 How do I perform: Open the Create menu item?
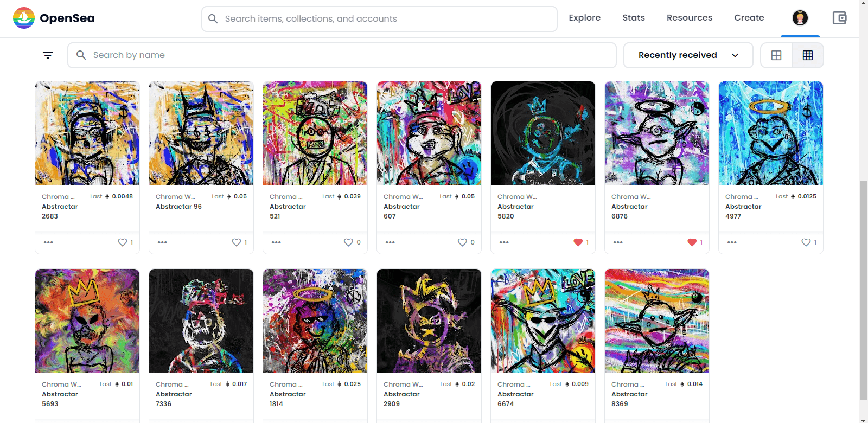pos(749,18)
